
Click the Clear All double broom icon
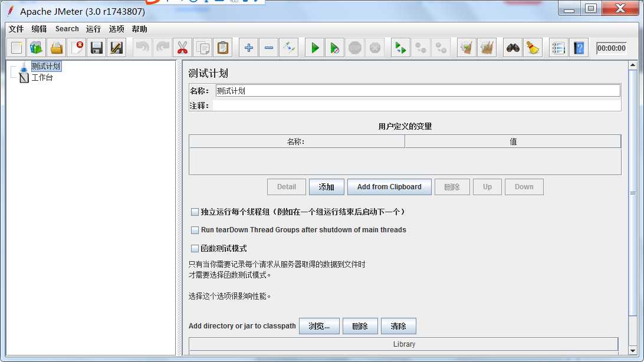[487, 48]
